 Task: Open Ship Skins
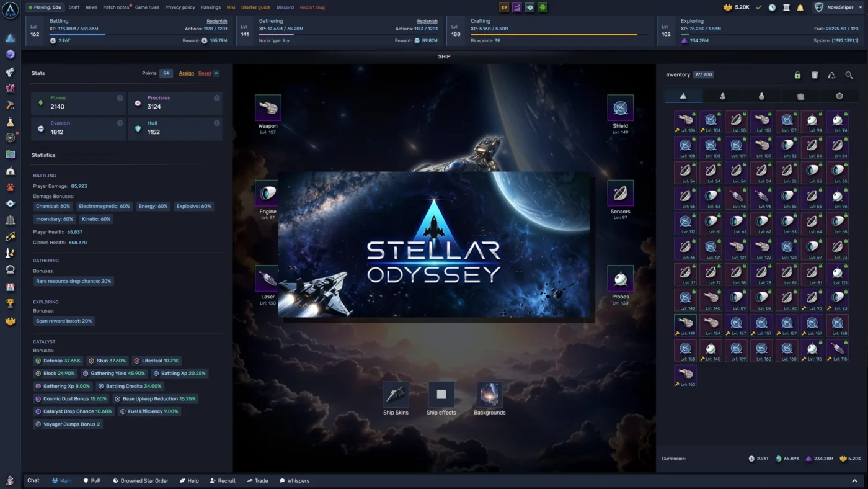click(396, 395)
